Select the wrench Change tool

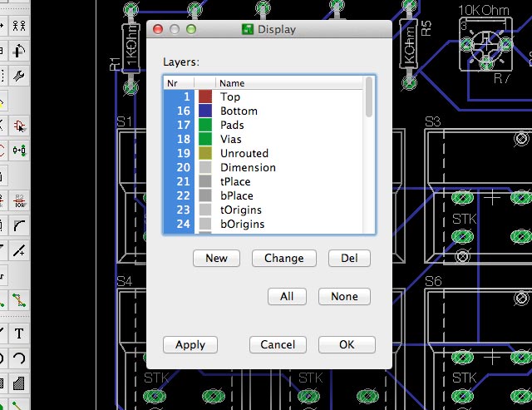pos(18,76)
